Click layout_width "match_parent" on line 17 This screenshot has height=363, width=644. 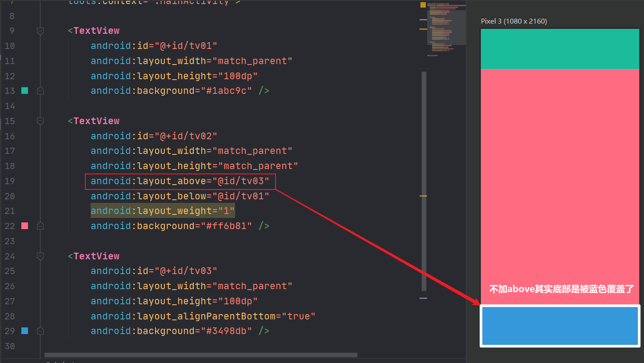click(252, 151)
